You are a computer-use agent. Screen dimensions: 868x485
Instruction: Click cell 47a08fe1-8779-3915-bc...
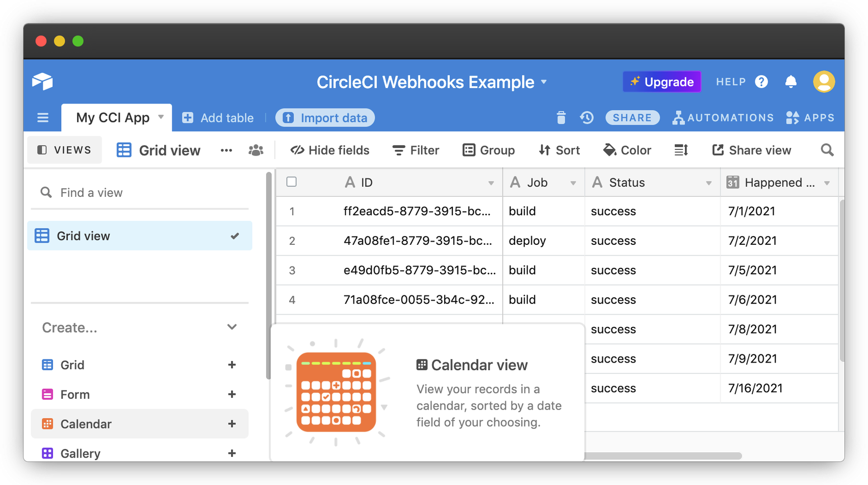click(x=417, y=241)
